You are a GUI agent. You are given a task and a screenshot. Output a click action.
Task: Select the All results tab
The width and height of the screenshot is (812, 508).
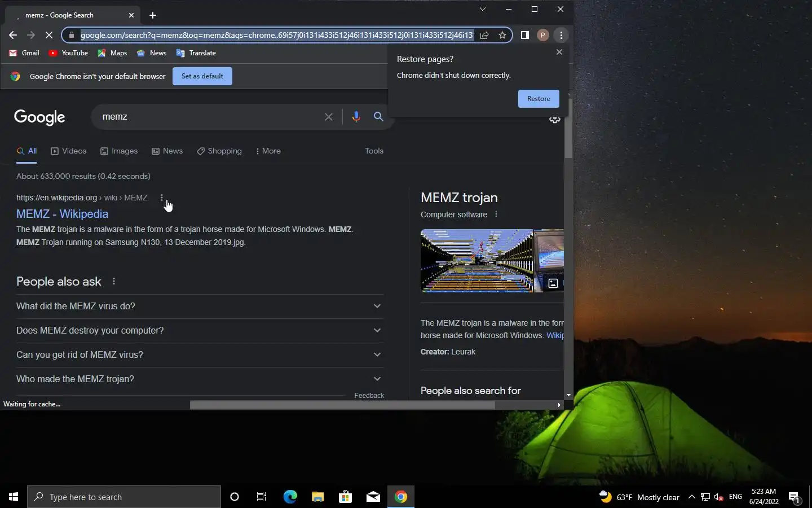27,151
